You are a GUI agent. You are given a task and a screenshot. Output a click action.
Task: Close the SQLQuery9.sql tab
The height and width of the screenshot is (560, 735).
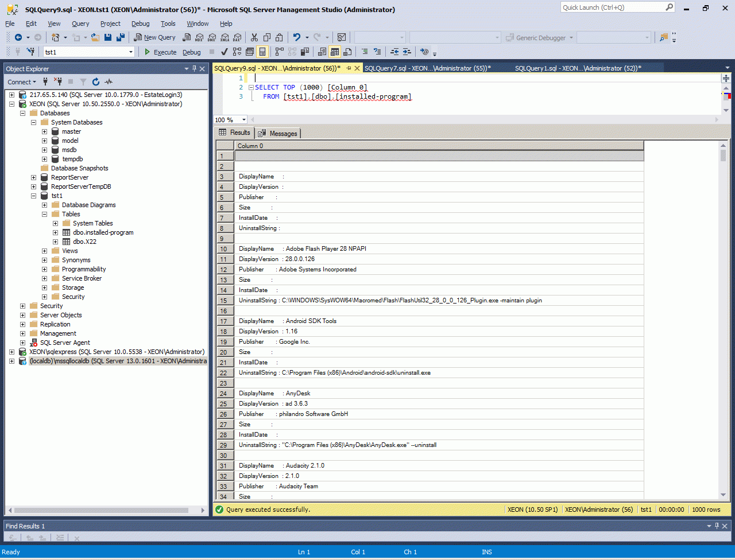tap(357, 68)
